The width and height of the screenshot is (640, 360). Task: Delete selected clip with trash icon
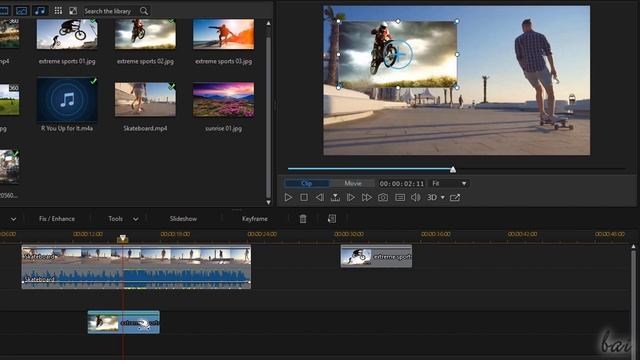303,219
